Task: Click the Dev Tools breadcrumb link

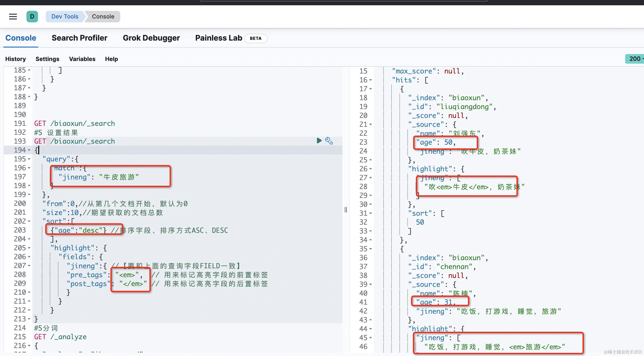Action: [65, 17]
